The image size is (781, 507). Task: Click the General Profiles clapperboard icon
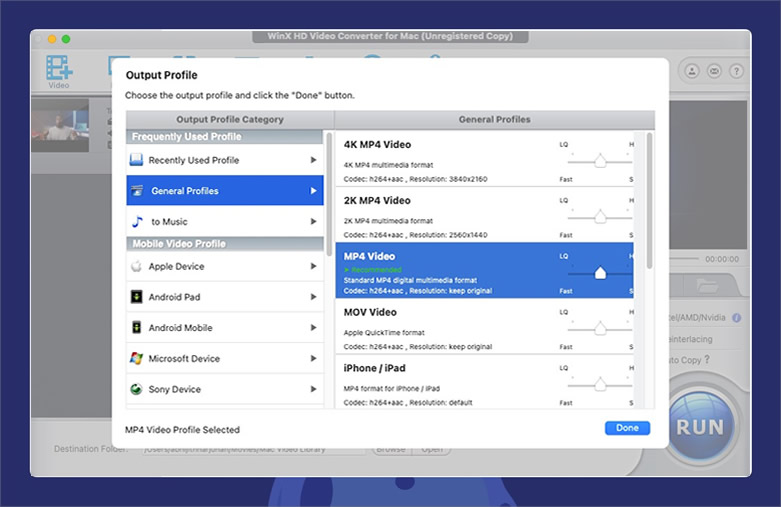click(137, 190)
